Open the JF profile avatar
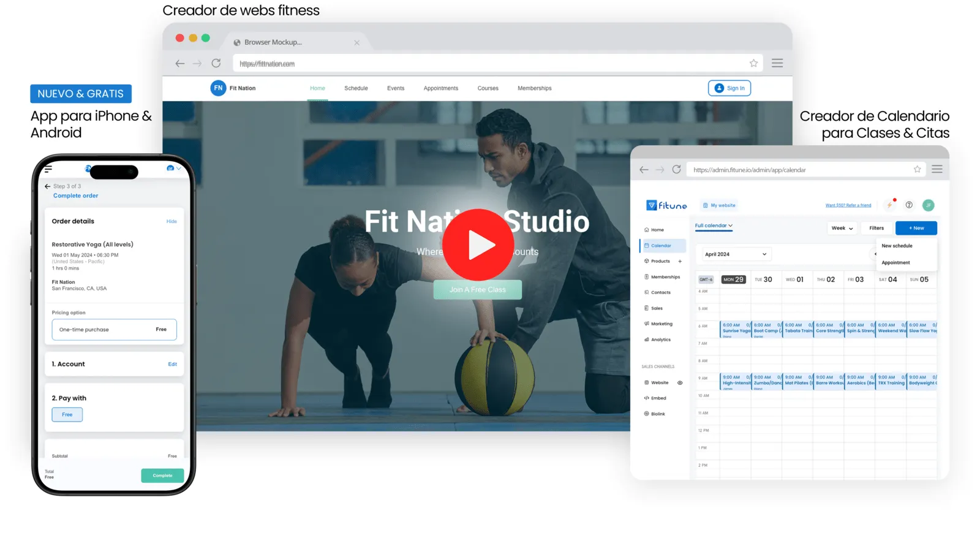 click(x=928, y=205)
